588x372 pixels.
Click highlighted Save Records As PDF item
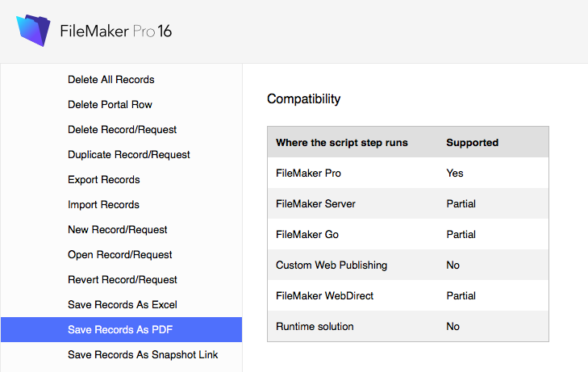click(121, 329)
